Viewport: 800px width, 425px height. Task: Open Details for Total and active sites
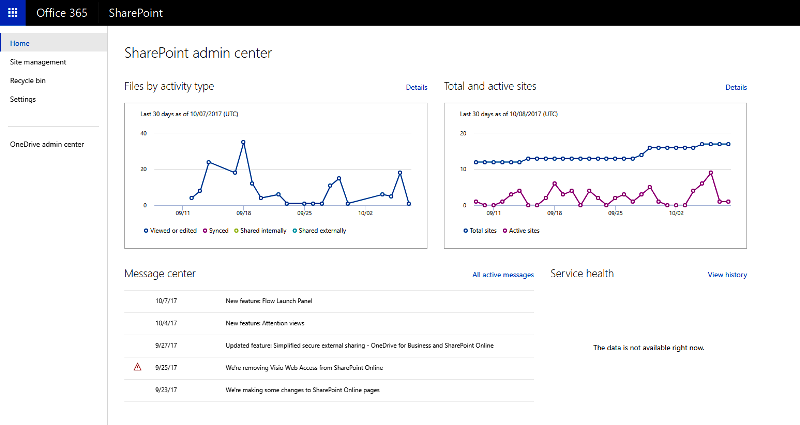[736, 88]
